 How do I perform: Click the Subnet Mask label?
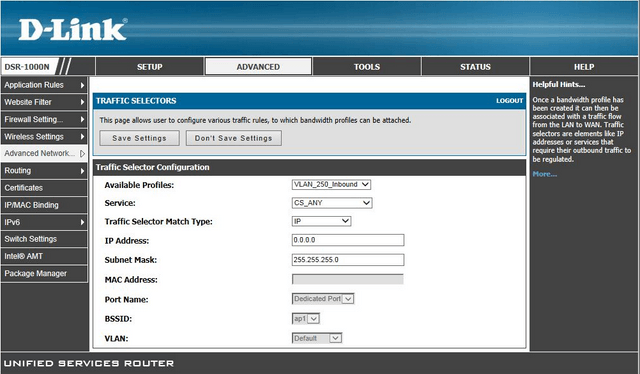point(131,260)
